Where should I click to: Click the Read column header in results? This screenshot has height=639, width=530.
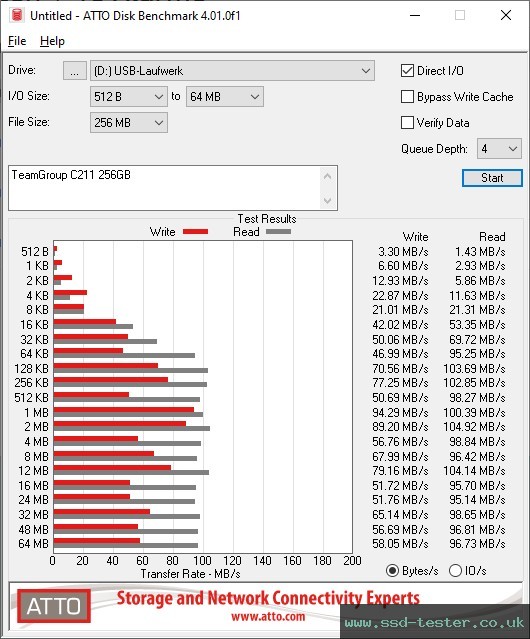(x=492, y=236)
